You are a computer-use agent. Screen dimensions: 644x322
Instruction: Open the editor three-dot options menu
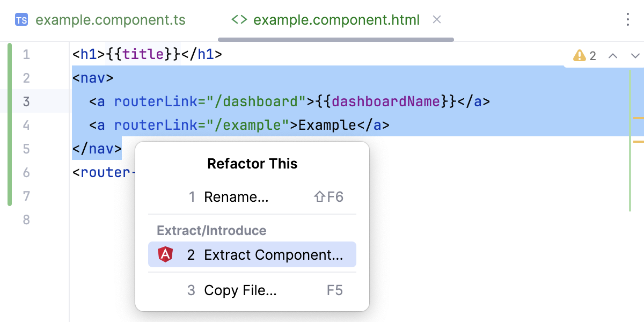pos(627,19)
